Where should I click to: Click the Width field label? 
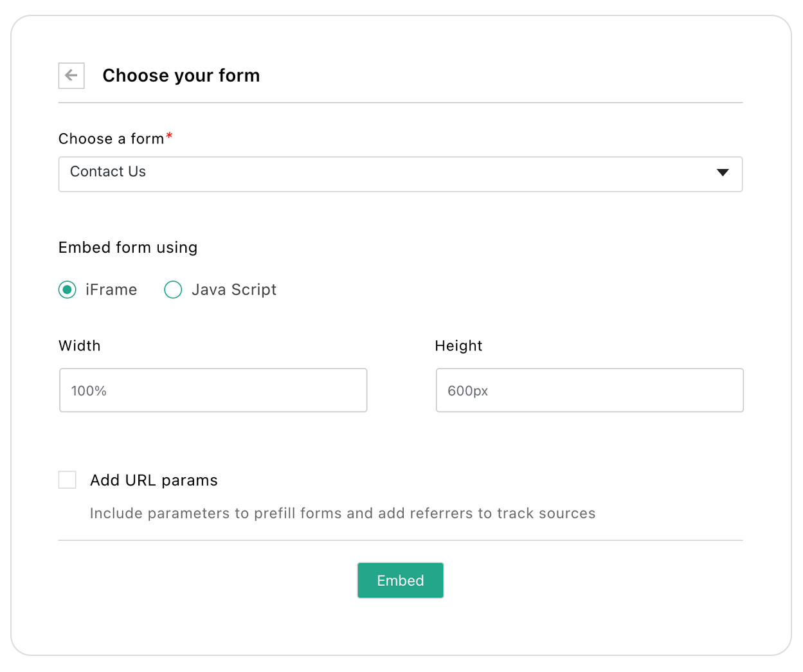[x=80, y=346]
